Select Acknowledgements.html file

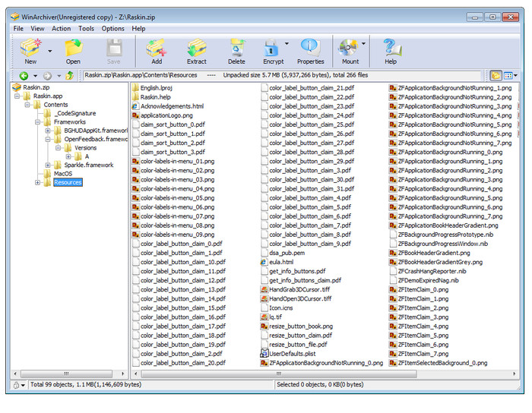coord(172,106)
